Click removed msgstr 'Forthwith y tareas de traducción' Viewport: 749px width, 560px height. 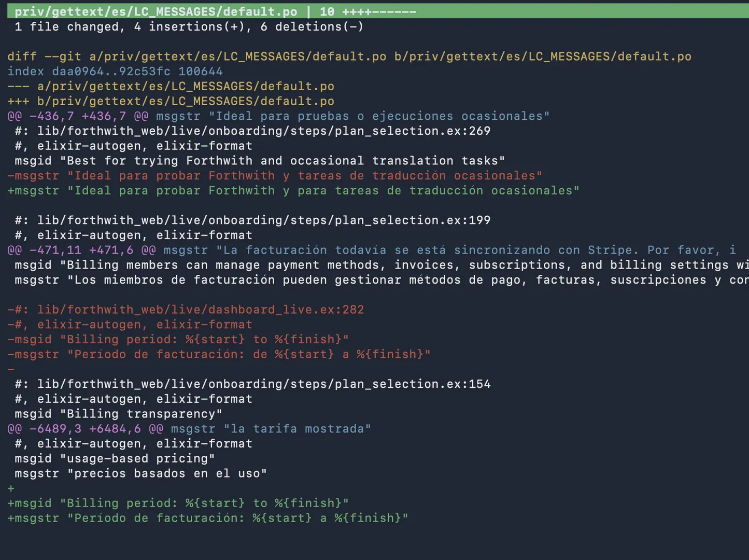tap(275, 175)
